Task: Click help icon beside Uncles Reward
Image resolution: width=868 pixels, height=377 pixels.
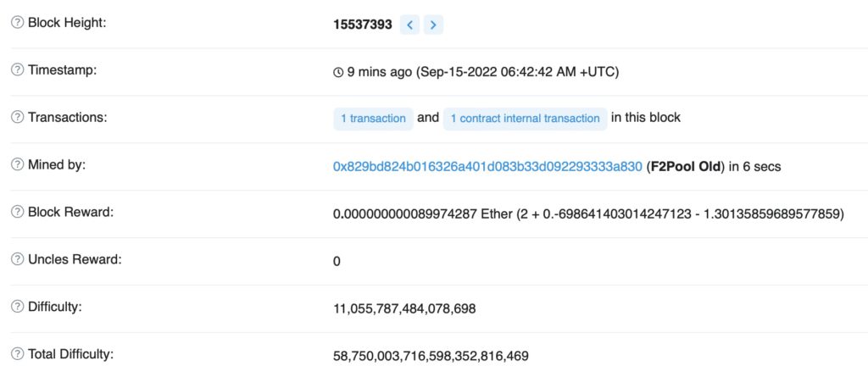Action: click(18, 259)
